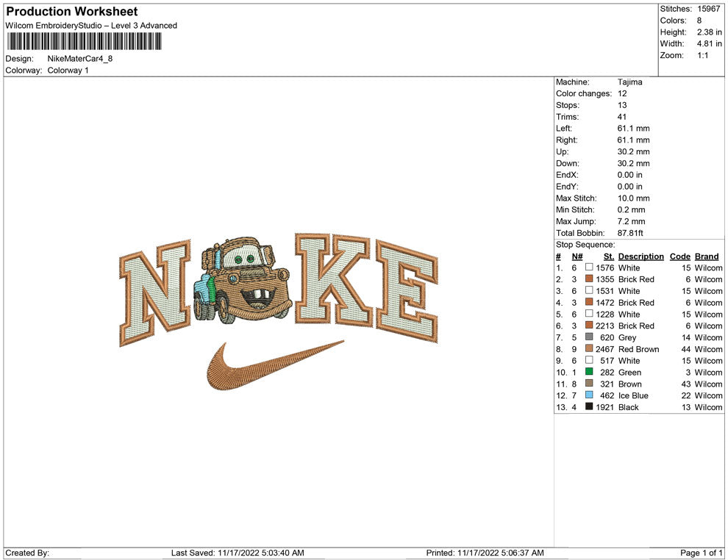Click the Printed timestamp in footer
This screenshot has height=560, width=728.
tap(485, 553)
